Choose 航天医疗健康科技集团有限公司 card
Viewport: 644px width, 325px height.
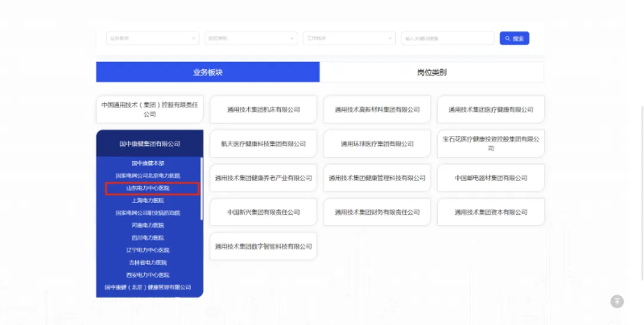(263, 144)
